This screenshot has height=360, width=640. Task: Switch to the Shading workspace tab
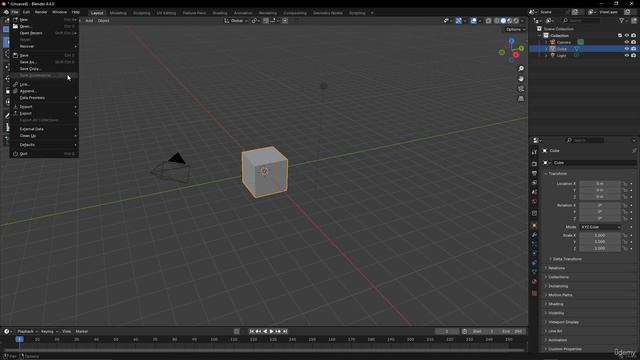tap(220, 13)
